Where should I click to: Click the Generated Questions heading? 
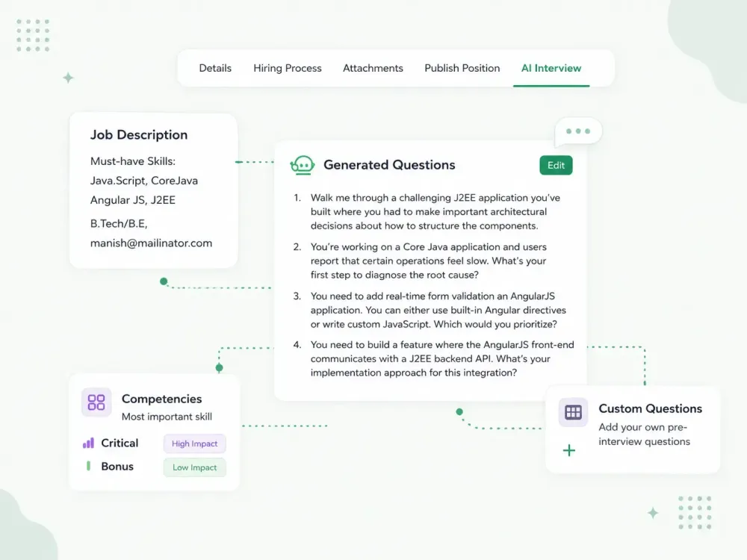coord(389,165)
